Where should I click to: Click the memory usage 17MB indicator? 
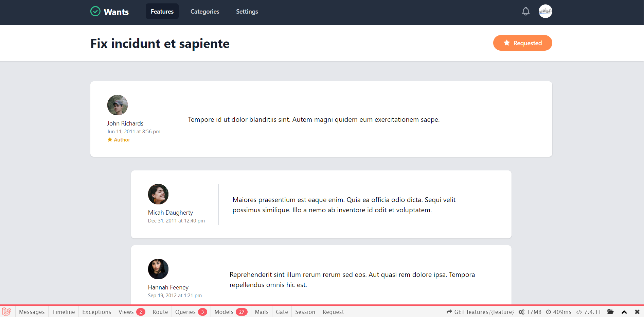530,312
